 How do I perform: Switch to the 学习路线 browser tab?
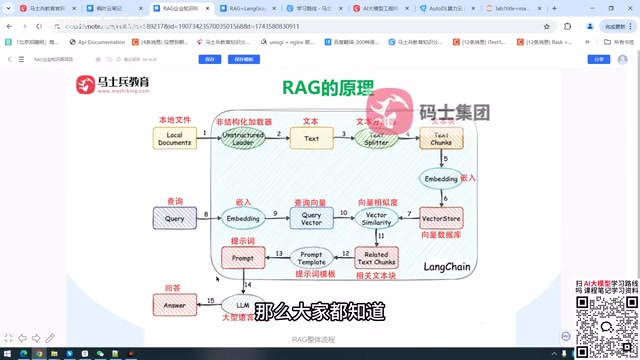pos(314,8)
